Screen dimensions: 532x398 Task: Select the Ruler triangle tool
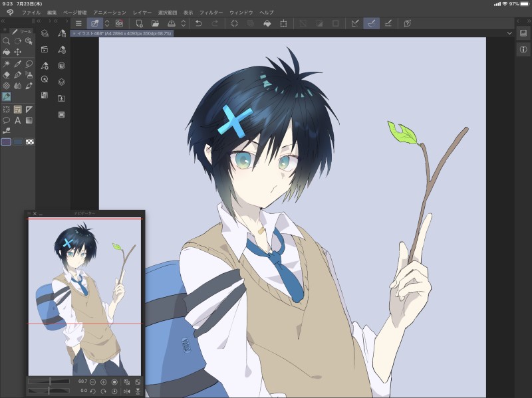[29, 109]
